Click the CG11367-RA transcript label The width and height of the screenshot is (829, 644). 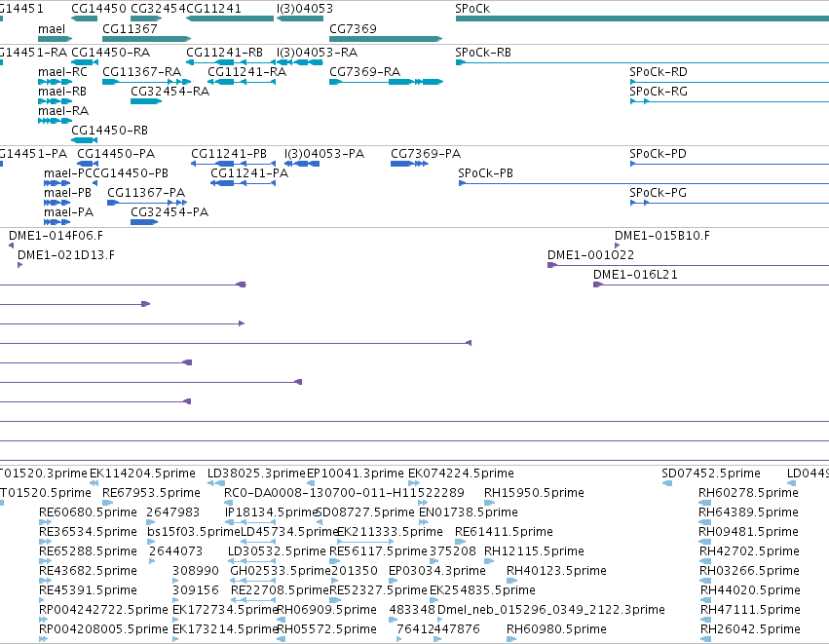pyautogui.click(x=141, y=72)
